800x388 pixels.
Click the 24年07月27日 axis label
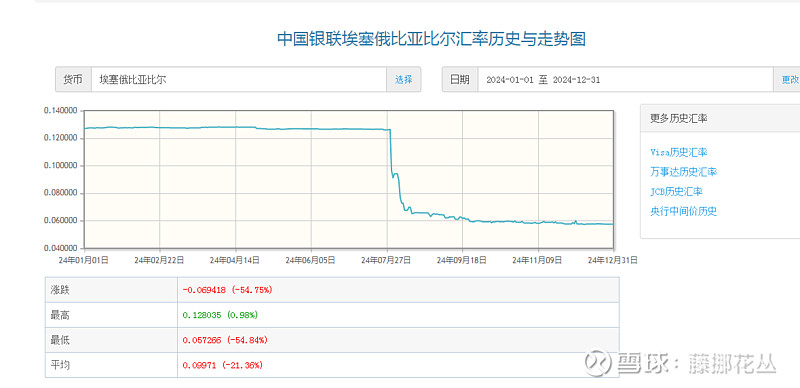coord(386,260)
